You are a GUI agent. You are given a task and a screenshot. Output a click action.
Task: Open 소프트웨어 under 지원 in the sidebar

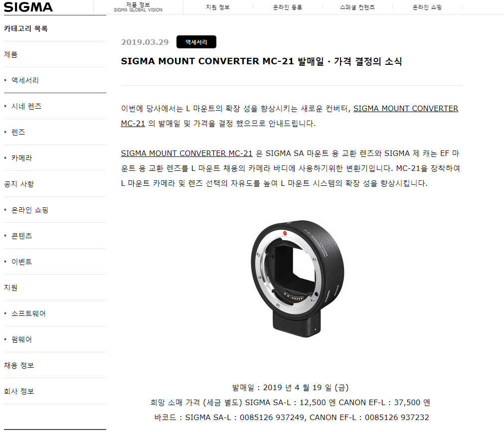28,313
